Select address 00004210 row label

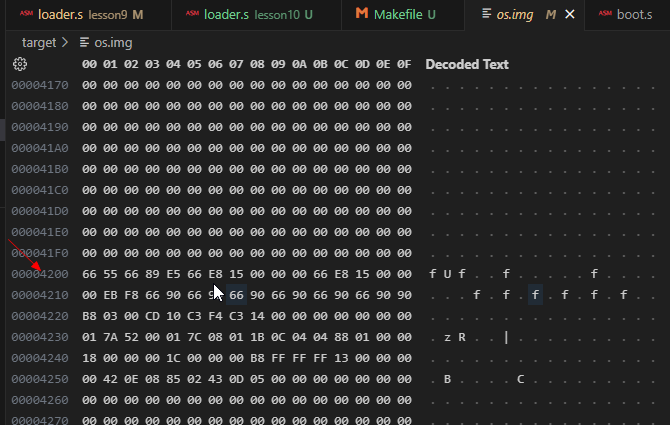(40, 295)
